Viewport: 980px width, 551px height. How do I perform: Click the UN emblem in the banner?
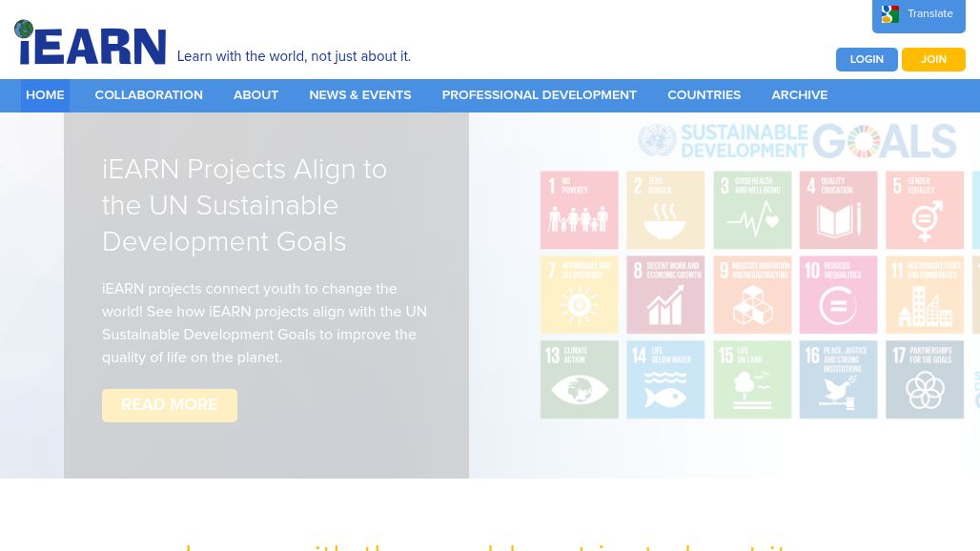pos(657,140)
